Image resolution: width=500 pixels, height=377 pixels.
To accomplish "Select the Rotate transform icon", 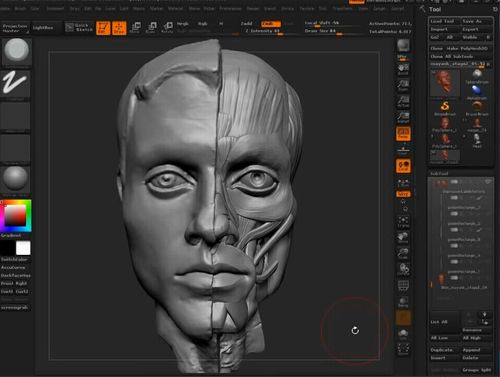I will 167,28.
